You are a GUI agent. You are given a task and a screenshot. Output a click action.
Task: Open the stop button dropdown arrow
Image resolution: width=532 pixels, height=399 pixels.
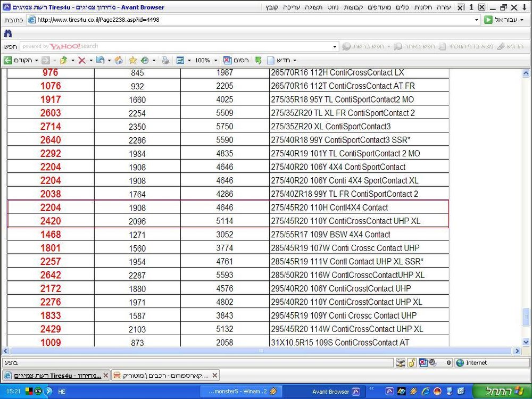tap(91, 61)
